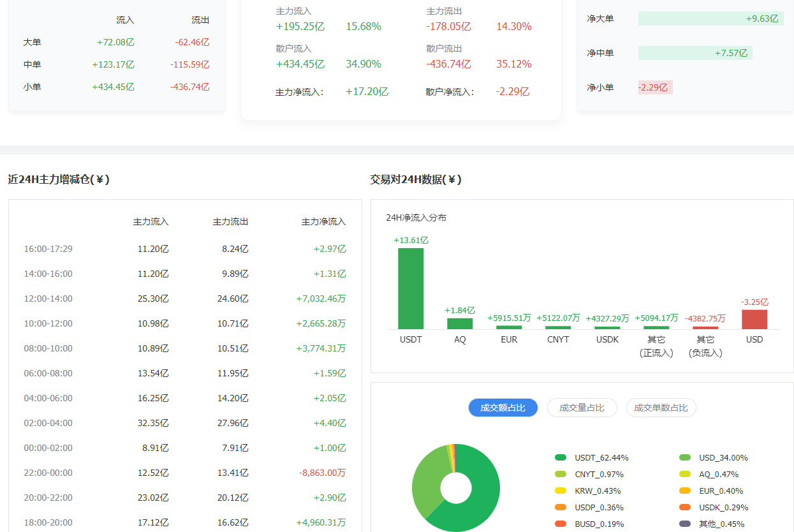
Task: Select the 成交额占比 tab
Action: [x=503, y=408]
